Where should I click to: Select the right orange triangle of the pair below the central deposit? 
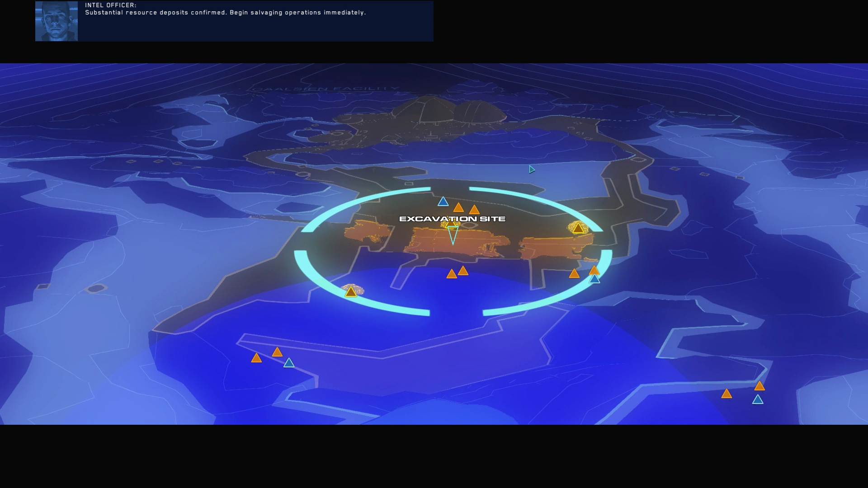click(463, 271)
